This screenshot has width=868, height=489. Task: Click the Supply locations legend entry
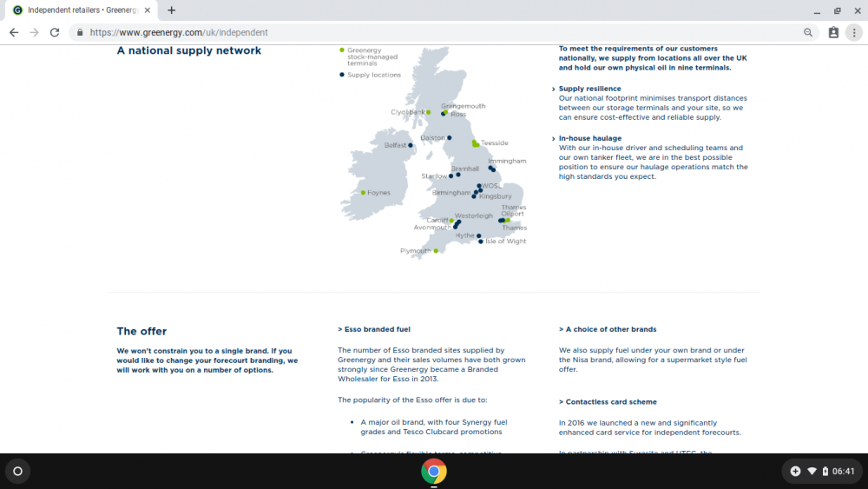point(370,75)
